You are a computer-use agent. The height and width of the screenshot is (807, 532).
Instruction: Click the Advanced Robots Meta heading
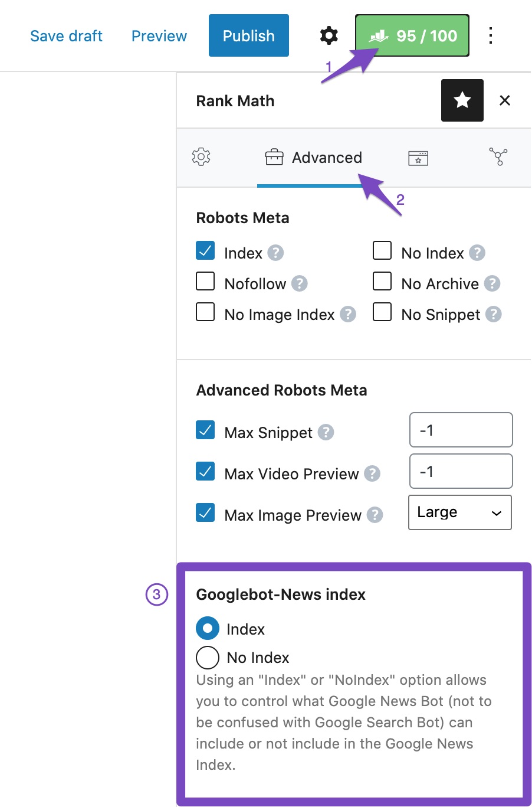tap(281, 390)
